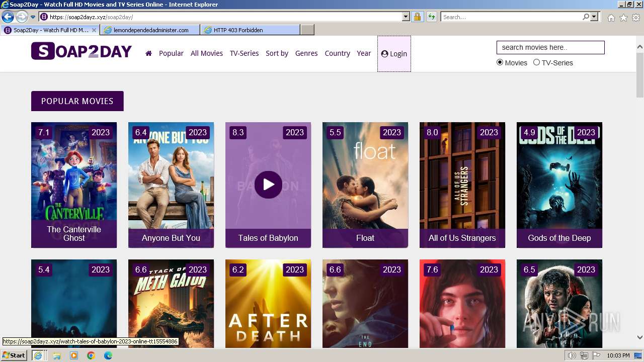This screenshot has width=644, height=362.
Task: Click the Soap2Day logo
Action: pyautogui.click(x=82, y=51)
